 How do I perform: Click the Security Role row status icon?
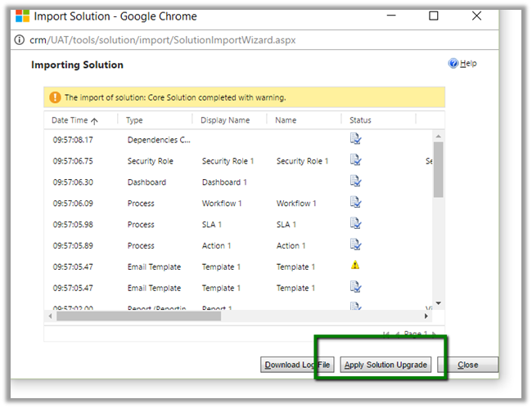356,160
